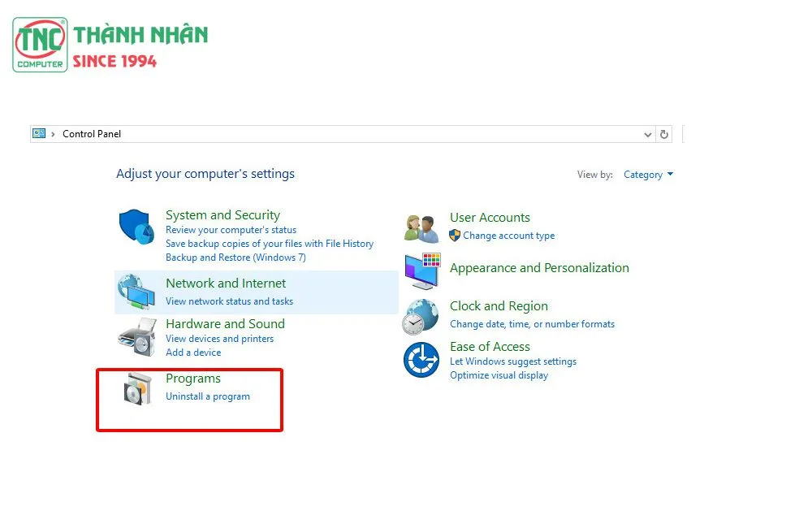Expand the breadcrumb chevron before Control Panel
This screenshot has height=528, width=812.
click(54, 134)
